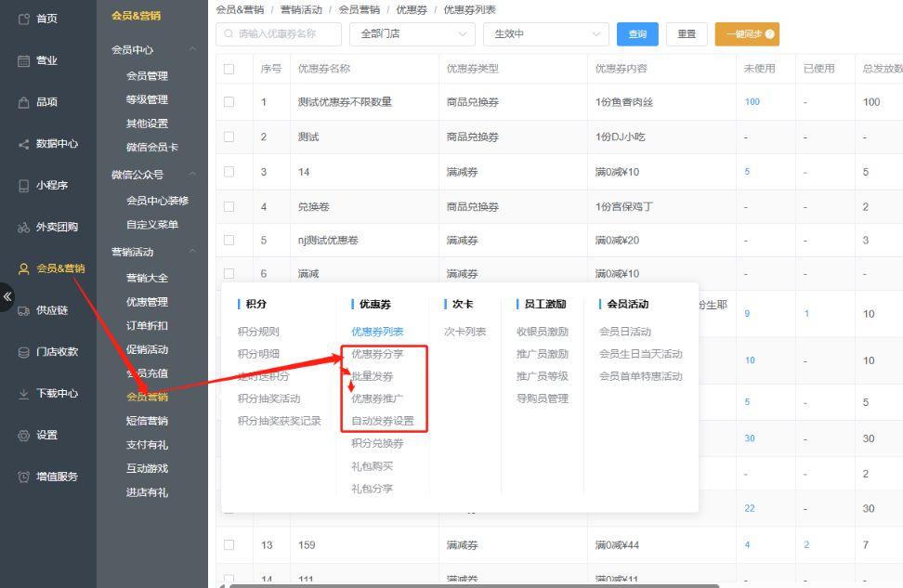Image resolution: width=903 pixels, height=588 pixels.
Task: Click 营销活动 in the breadcrumb
Action: [301, 10]
